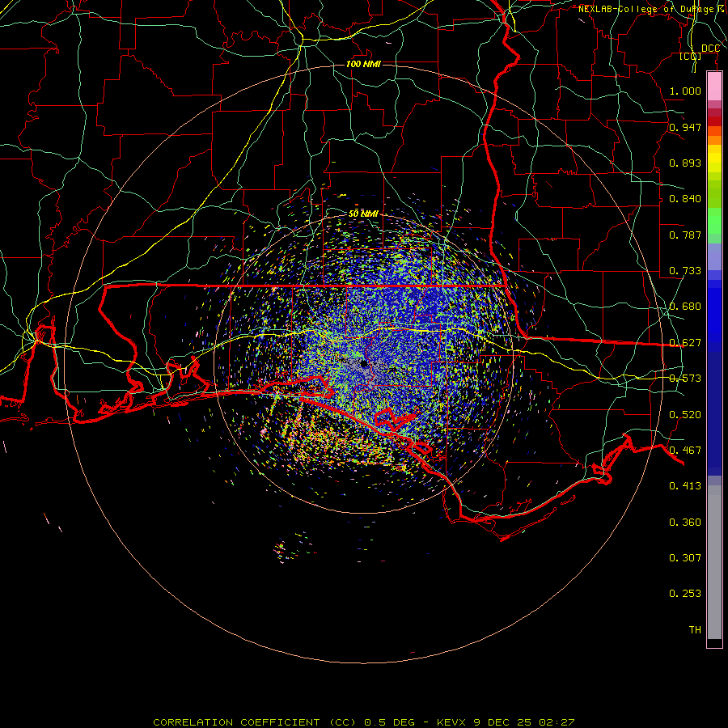Pick the pink swatch at legend top
The image size is (728, 728).
point(714,87)
